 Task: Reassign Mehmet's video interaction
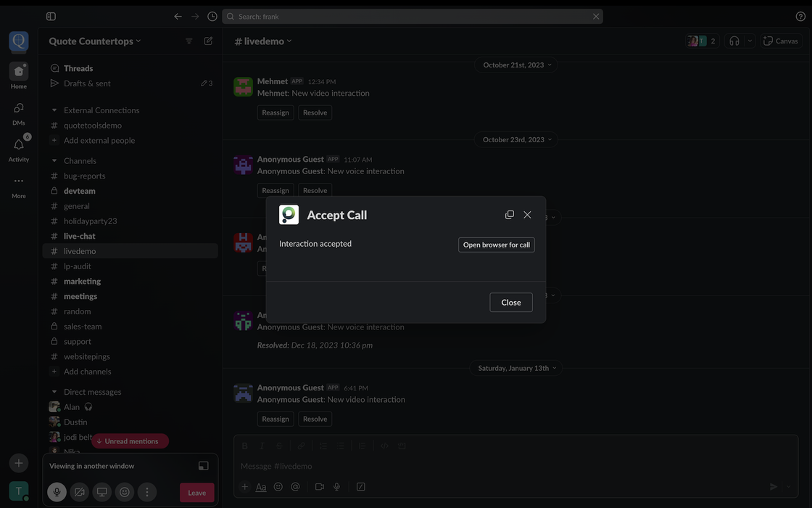[x=275, y=112]
